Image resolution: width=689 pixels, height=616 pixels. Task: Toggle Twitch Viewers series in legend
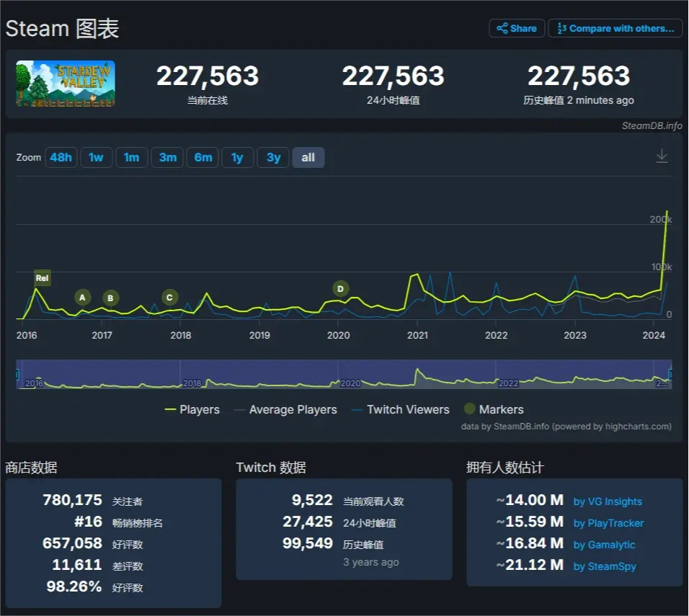click(x=400, y=409)
